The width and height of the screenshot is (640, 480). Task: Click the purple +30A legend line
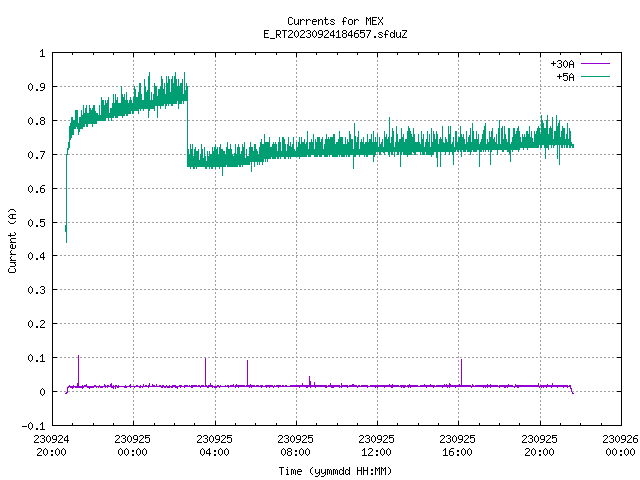[x=596, y=64]
